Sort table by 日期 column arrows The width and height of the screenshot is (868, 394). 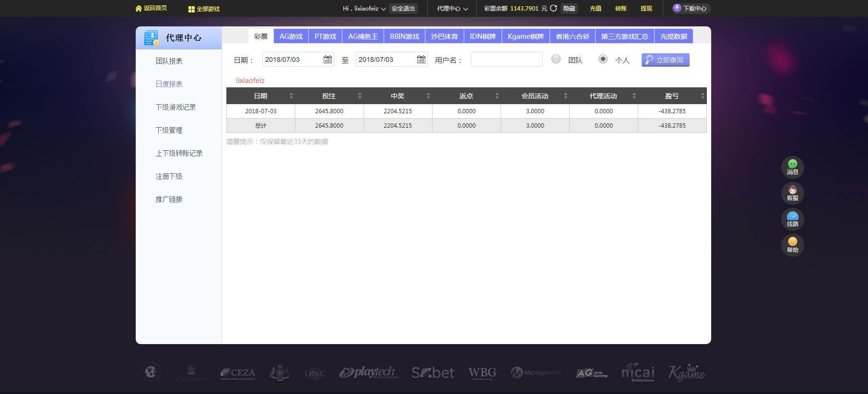click(291, 96)
